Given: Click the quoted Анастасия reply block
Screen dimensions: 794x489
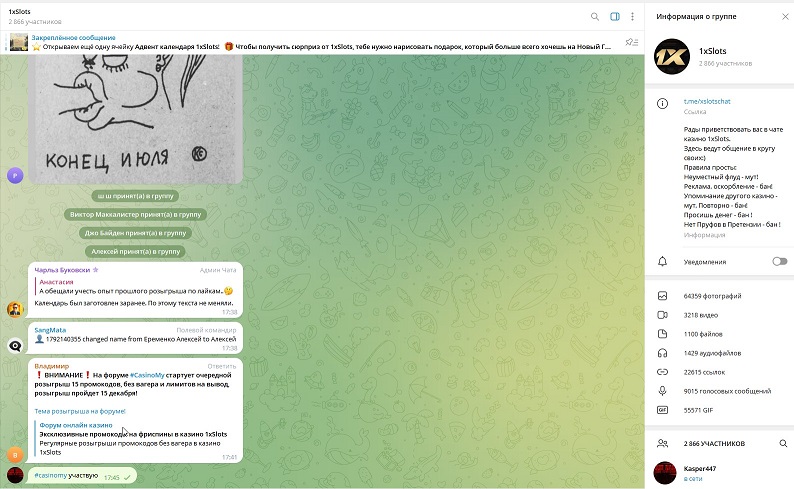Looking at the screenshot, I should (x=136, y=287).
